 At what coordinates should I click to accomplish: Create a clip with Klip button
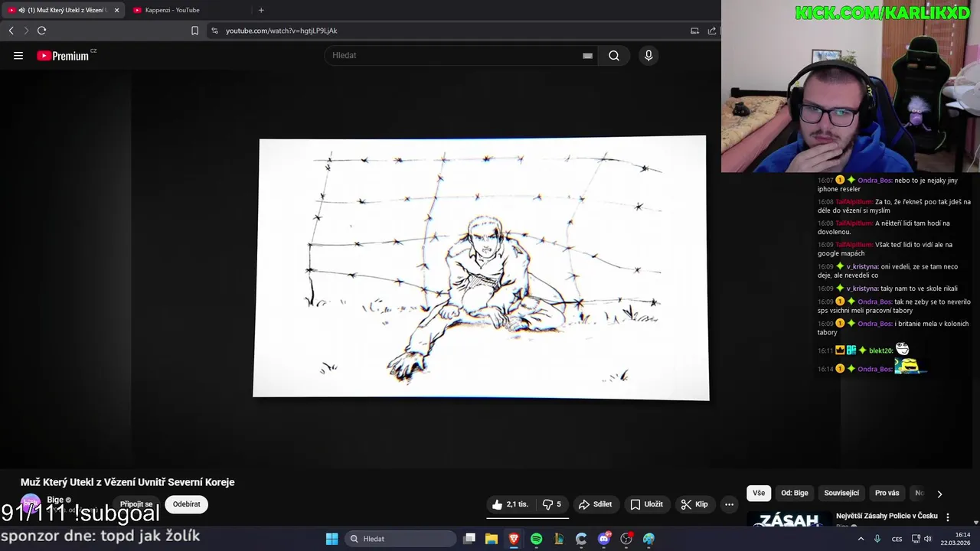click(x=694, y=504)
